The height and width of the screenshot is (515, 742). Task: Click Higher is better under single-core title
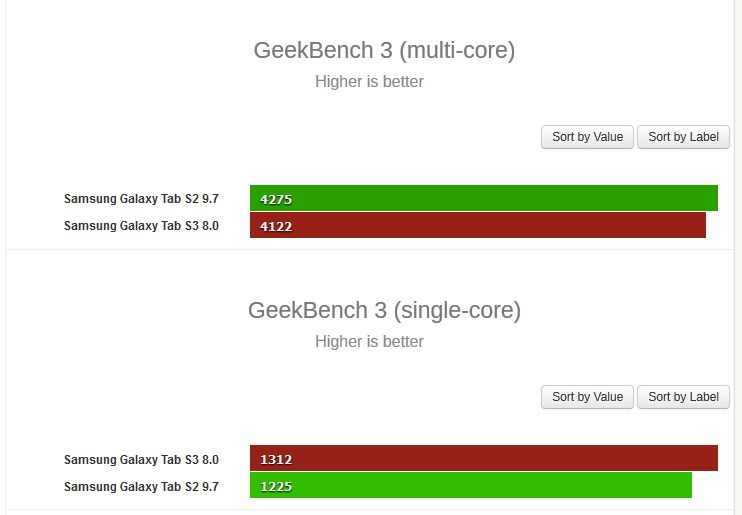click(x=369, y=341)
